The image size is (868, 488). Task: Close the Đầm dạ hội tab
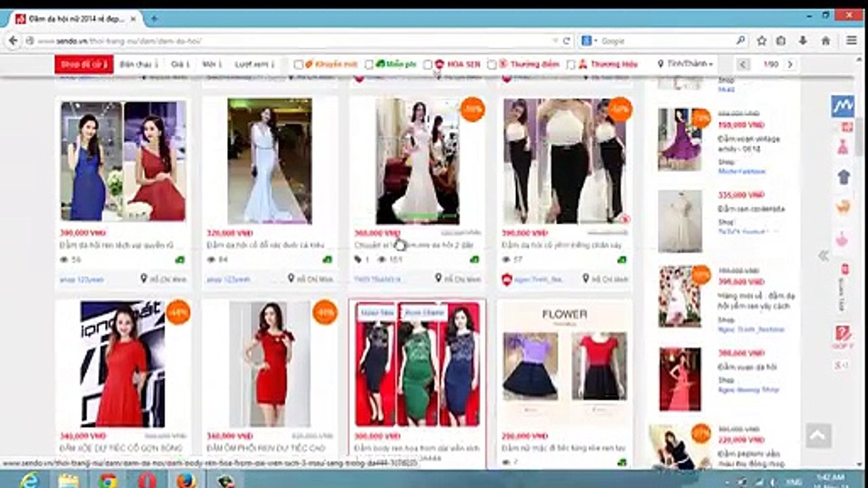[x=134, y=19]
